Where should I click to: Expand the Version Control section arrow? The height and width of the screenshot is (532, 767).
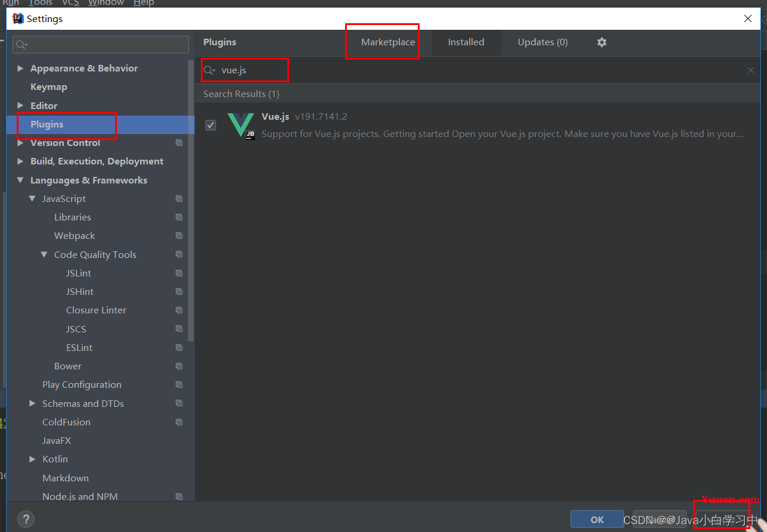20,143
